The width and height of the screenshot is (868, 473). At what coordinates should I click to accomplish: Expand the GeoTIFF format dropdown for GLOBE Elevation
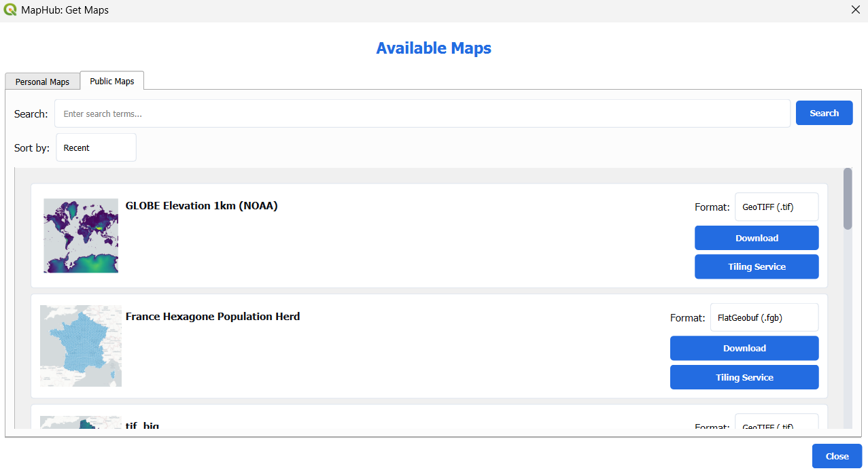pos(776,207)
